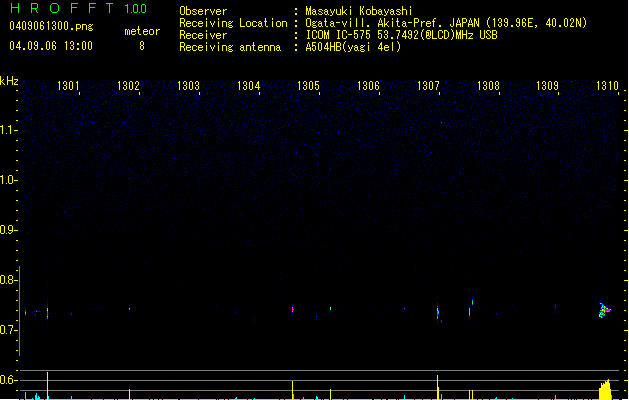Viewport: 629px width, 400px height.
Task: Click the red echo streak just after 1307
Action: point(438,312)
